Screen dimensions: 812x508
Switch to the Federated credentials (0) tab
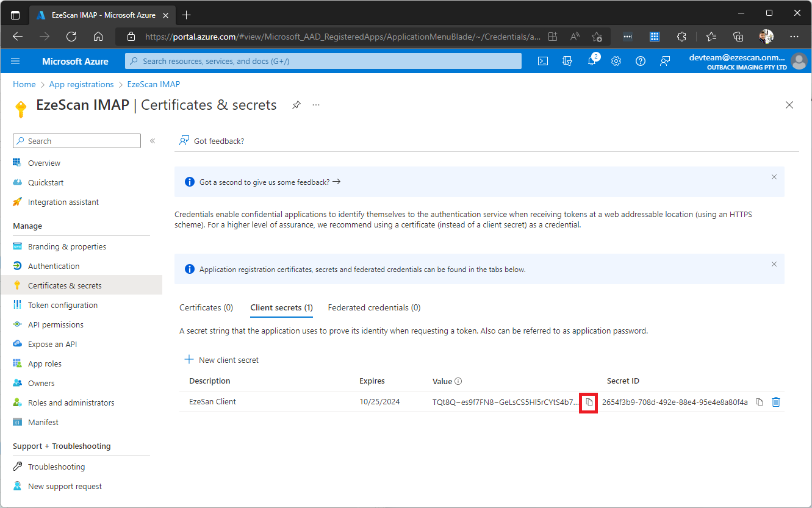point(374,308)
